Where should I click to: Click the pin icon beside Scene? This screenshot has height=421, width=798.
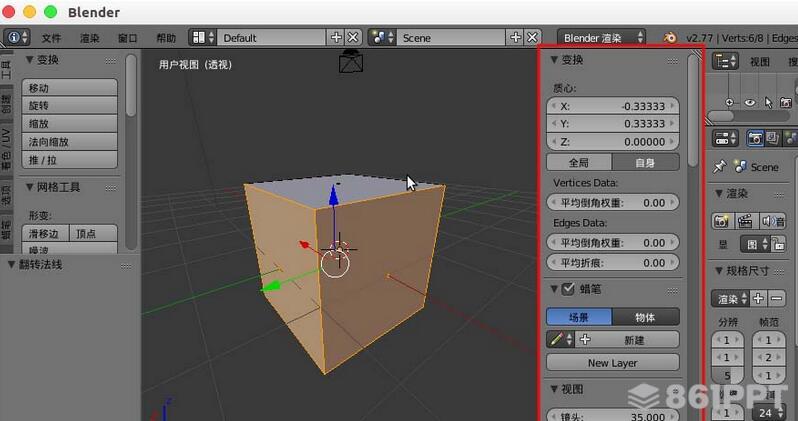click(719, 166)
